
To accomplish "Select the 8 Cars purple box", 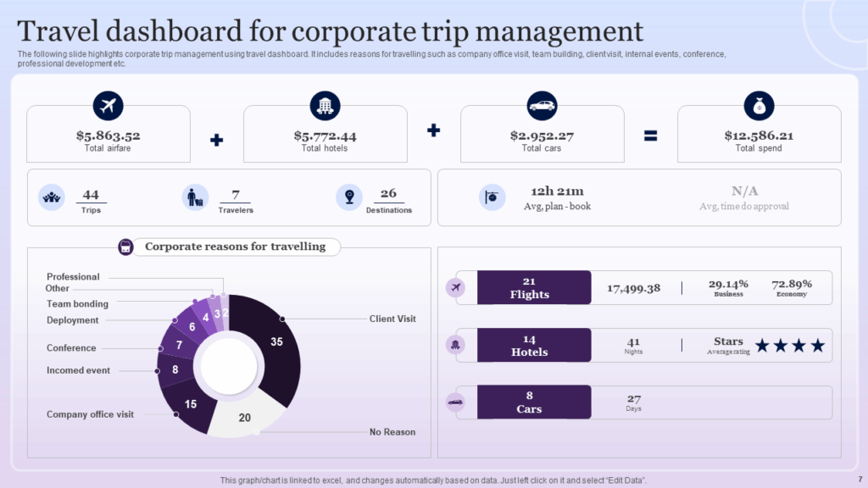I will pyautogui.click(x=534, y=402).
